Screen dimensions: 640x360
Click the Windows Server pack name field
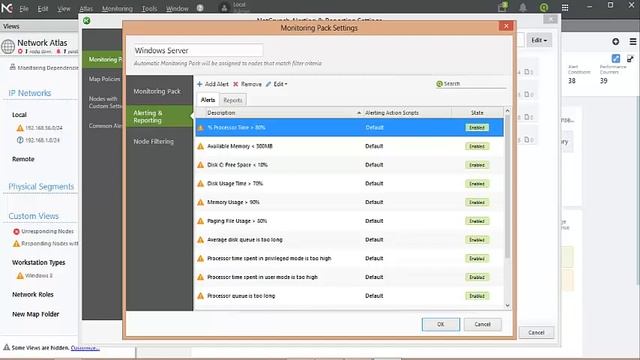pyautogui.click(x=198, y=51)
